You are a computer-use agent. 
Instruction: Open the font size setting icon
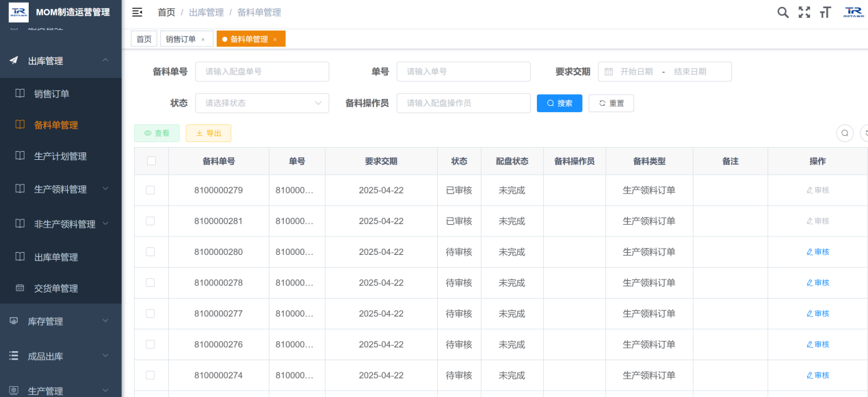(x=826, y=12)
